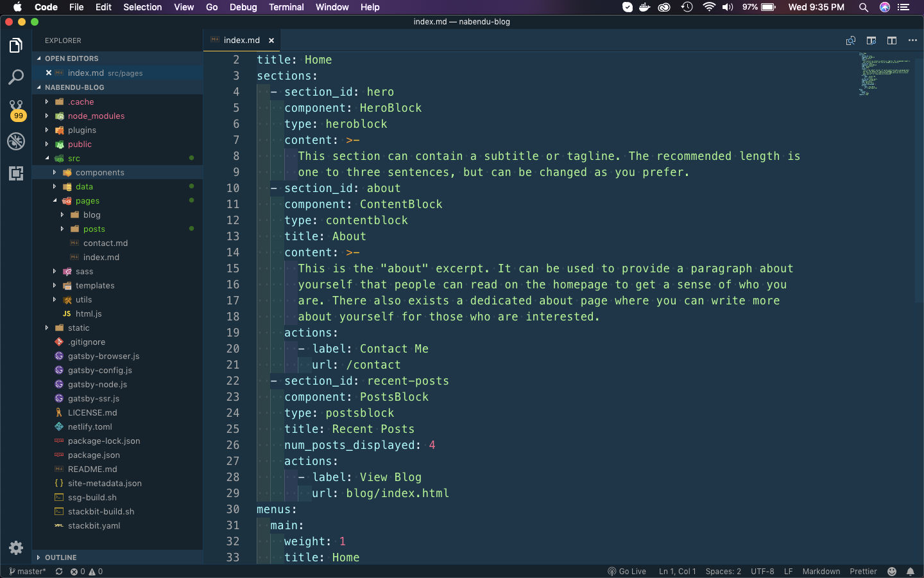The image size is (924, 578).
Task: Open the Go menu
Action: [x=212, y=7]
